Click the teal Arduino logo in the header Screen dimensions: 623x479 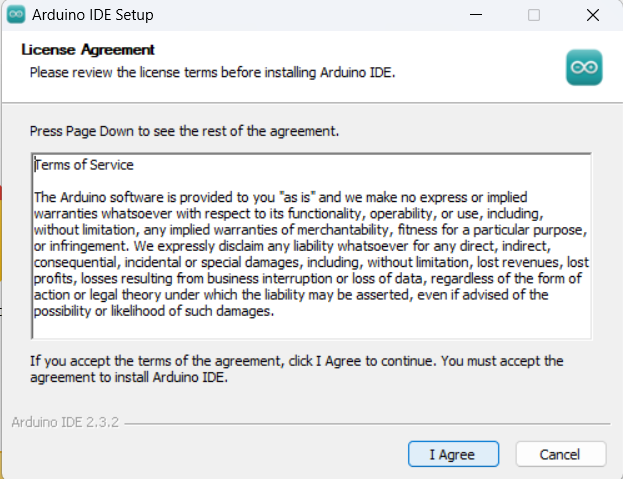click(x=583, y=66)
